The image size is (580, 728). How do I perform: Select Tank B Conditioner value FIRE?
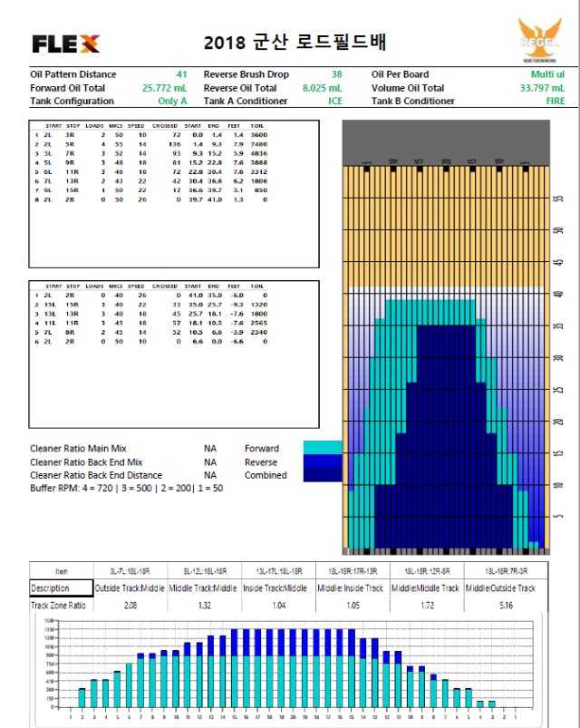click(x=555, y=101)
